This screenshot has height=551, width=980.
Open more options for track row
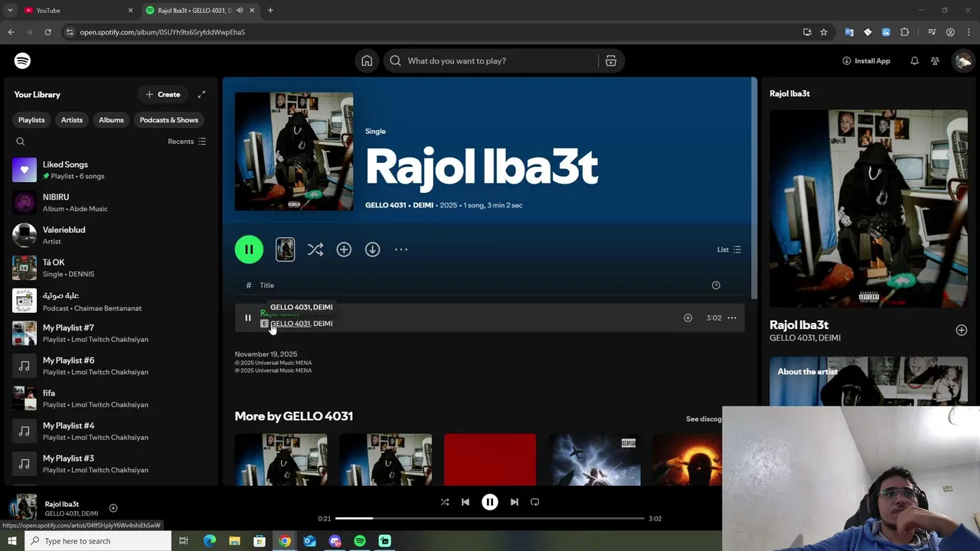click(732, 318)
